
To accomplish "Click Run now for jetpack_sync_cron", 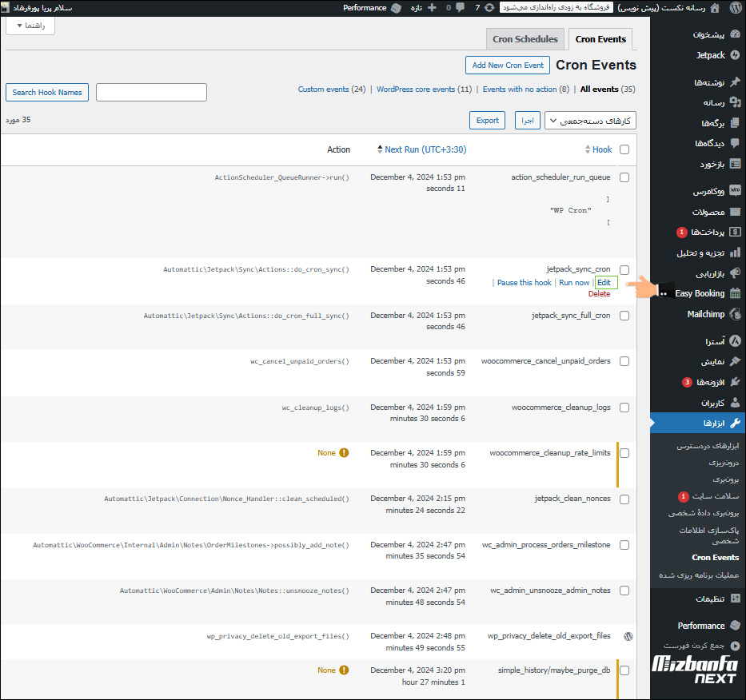I will pos(574,282).
